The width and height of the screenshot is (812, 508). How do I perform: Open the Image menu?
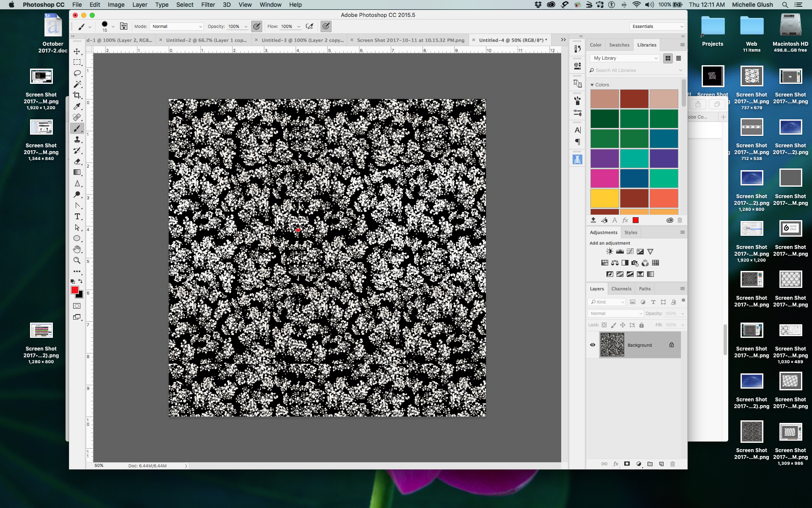coord(116,5)
